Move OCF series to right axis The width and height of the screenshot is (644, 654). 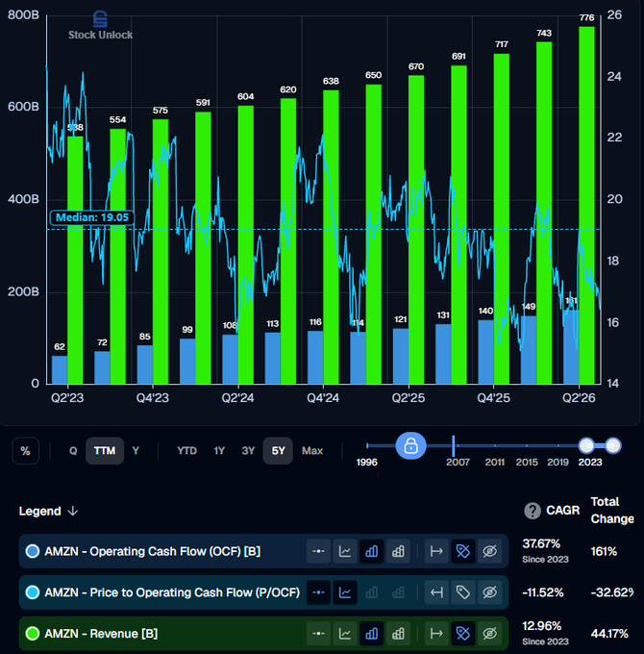[x=436, y=551]
